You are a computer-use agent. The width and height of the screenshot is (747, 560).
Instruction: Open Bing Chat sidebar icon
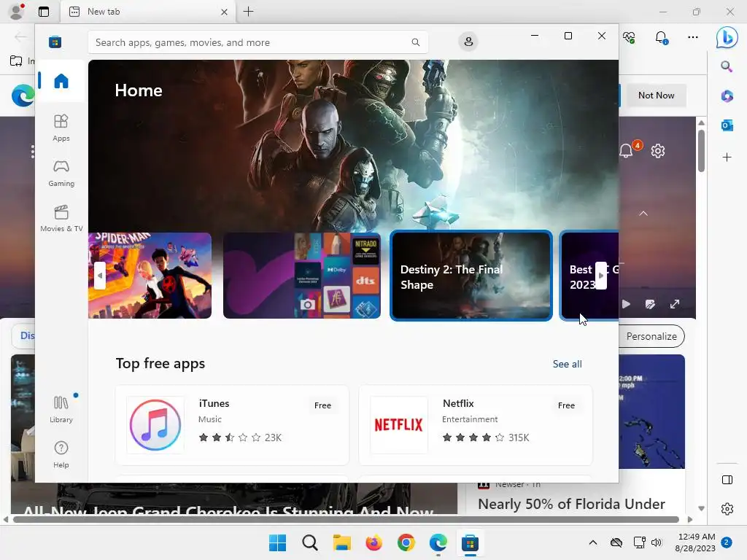point(727,37)
